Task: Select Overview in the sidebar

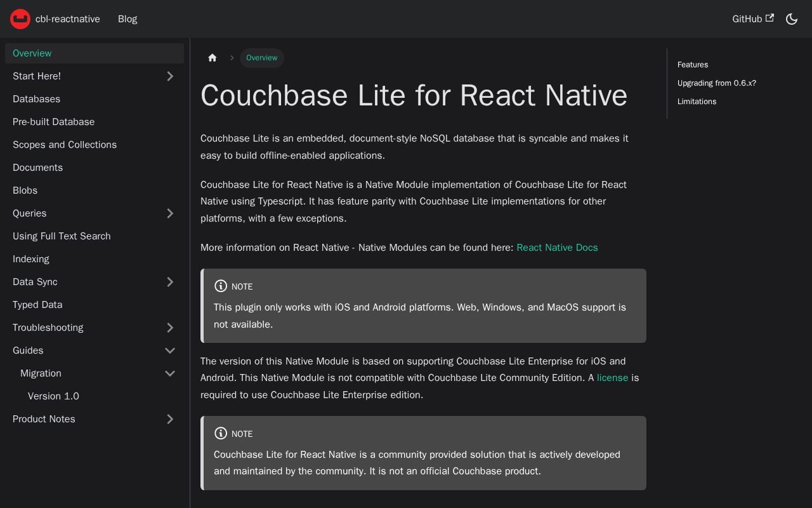Action: [x=95, y=53]
